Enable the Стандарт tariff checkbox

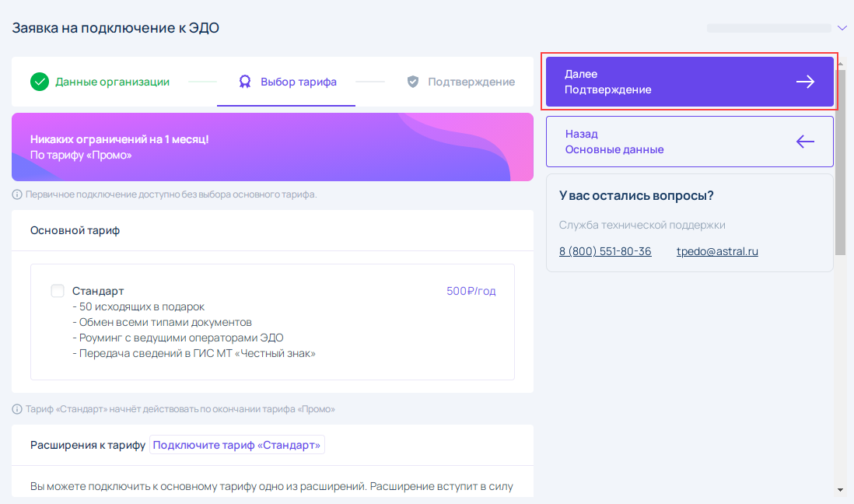58,291
